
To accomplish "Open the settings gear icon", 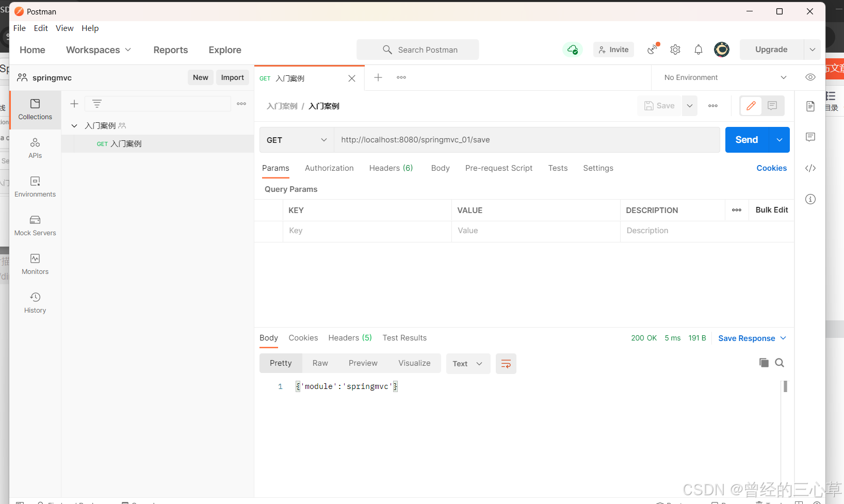I will 675,50.
